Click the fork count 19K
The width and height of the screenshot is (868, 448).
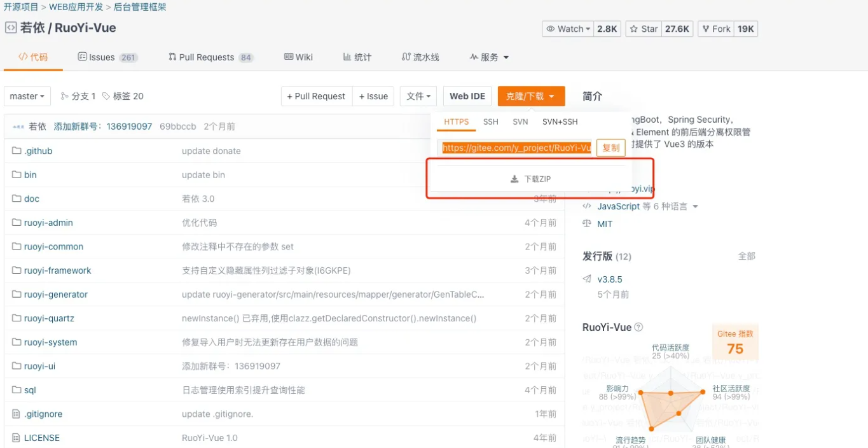pyautogui.click(x=746, y=29)
